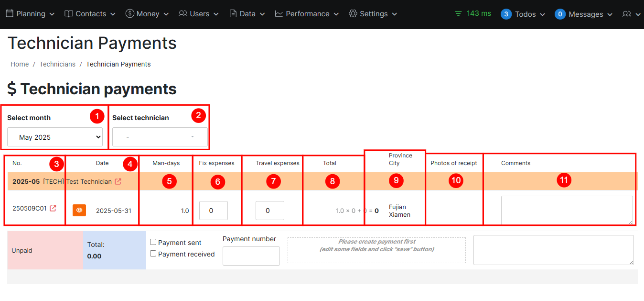Click the orange eye view icon
Screen dimensions: 644x301
[79, 210]
